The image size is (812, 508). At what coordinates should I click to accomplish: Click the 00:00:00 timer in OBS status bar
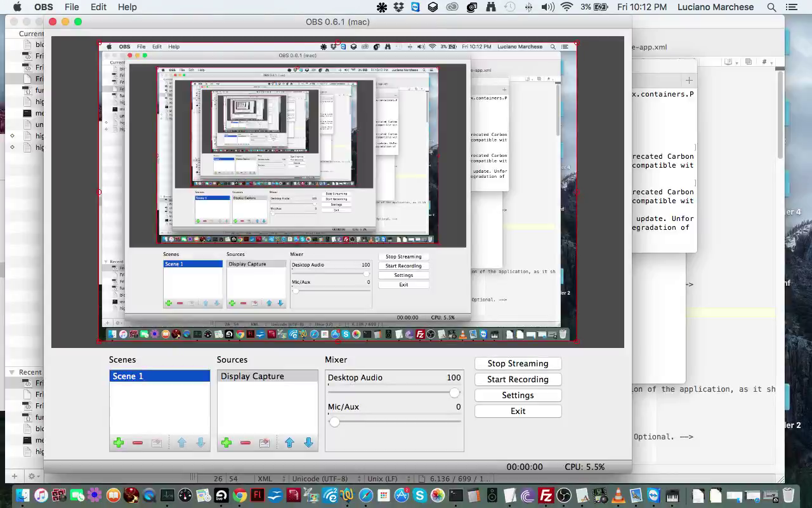tap(525, 467)
